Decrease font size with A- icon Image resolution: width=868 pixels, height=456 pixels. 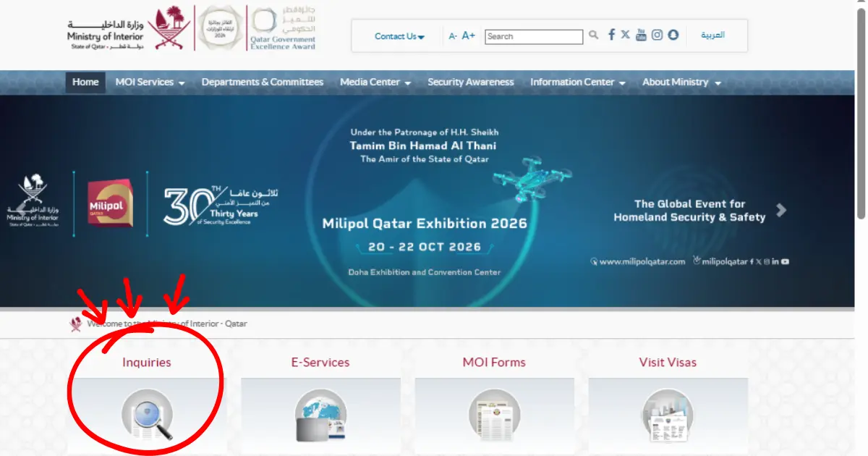pyautogui.click(x=453, y=36)
